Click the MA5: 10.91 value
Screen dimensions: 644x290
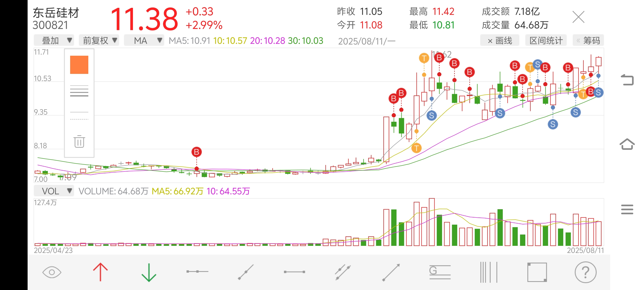click(190, 41)
